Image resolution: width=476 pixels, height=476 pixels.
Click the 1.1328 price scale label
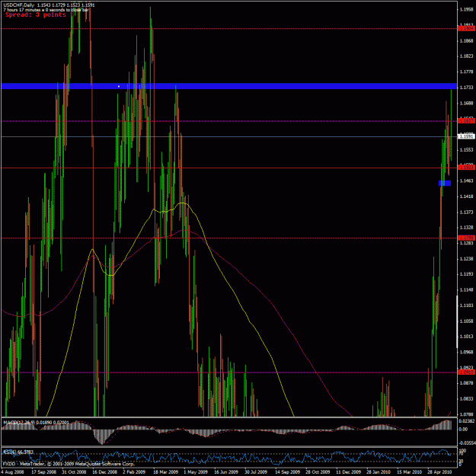point(467,228)
